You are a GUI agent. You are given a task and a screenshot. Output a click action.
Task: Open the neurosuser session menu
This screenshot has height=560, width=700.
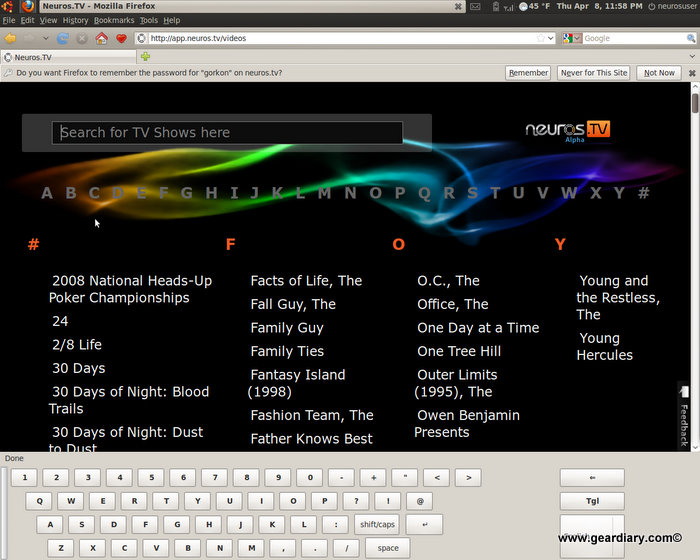(673, 6)
